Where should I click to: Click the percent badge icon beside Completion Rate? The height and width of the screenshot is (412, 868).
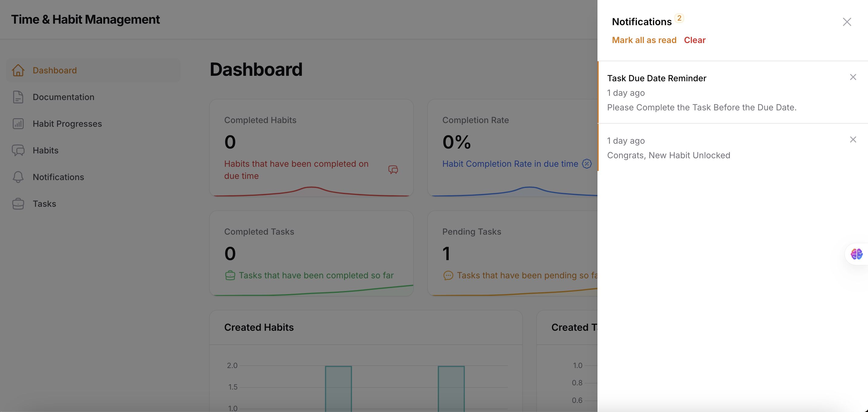tap(587, 164)
